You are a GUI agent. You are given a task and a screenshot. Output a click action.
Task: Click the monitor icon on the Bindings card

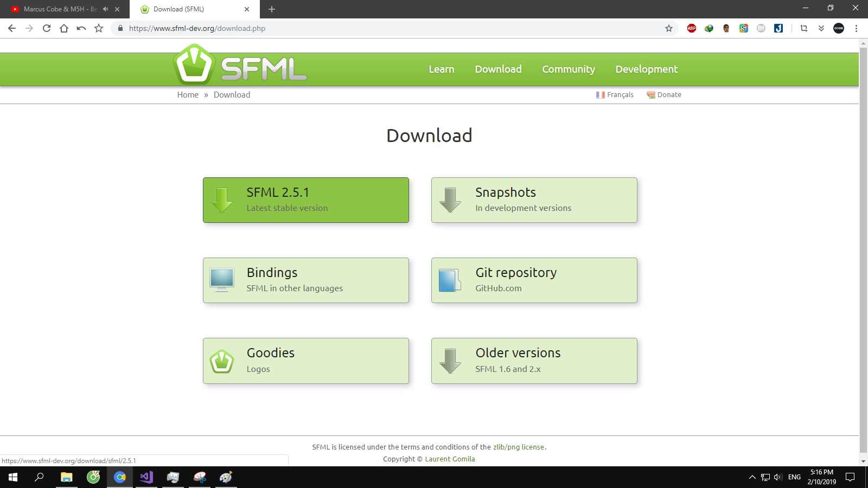[222, 280]
